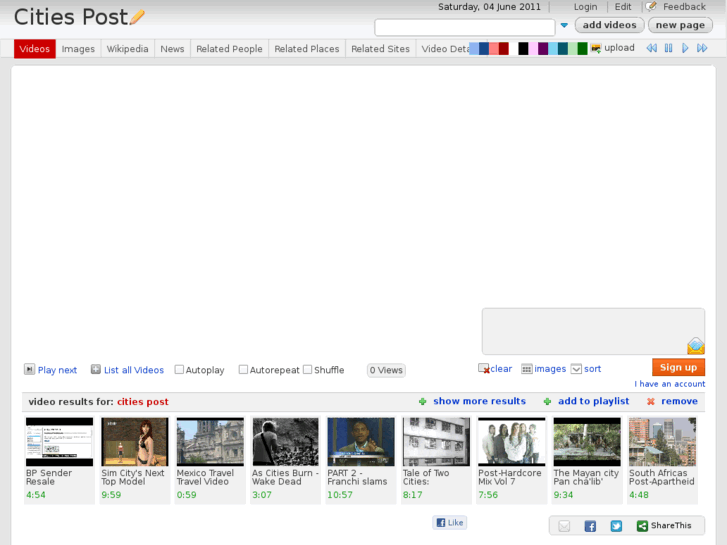Click the pencil icon beside Cities Post title
Image resolution: width=727 pixels, height=545 pixels.
point(137,18)
